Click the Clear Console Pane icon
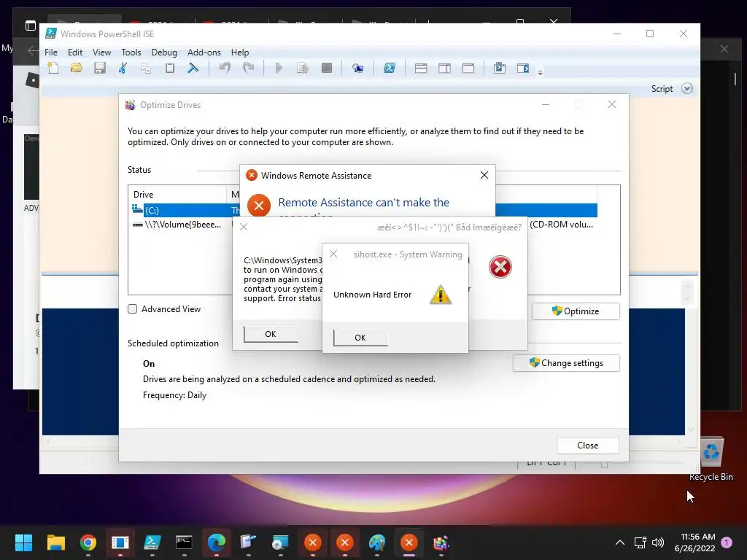 coord(193,68)
